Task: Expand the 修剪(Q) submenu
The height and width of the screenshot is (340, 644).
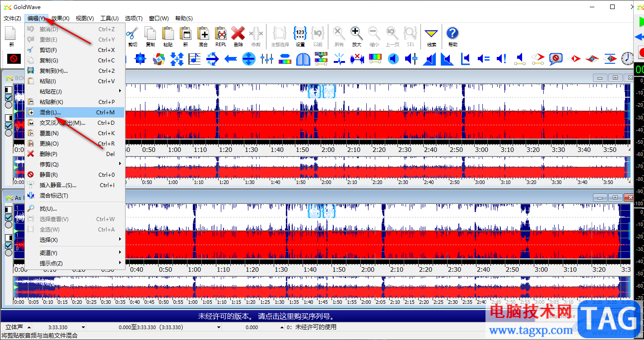Action: (x=75, y=164)
